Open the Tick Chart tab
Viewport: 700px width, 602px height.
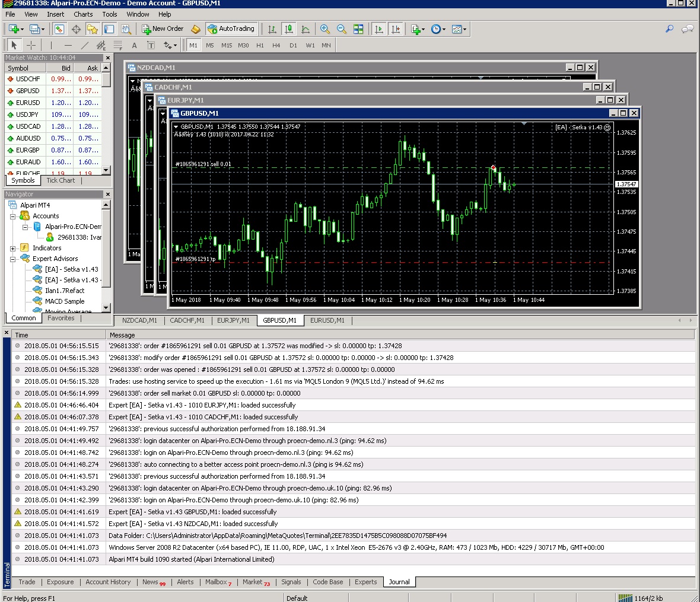point(61,180)
